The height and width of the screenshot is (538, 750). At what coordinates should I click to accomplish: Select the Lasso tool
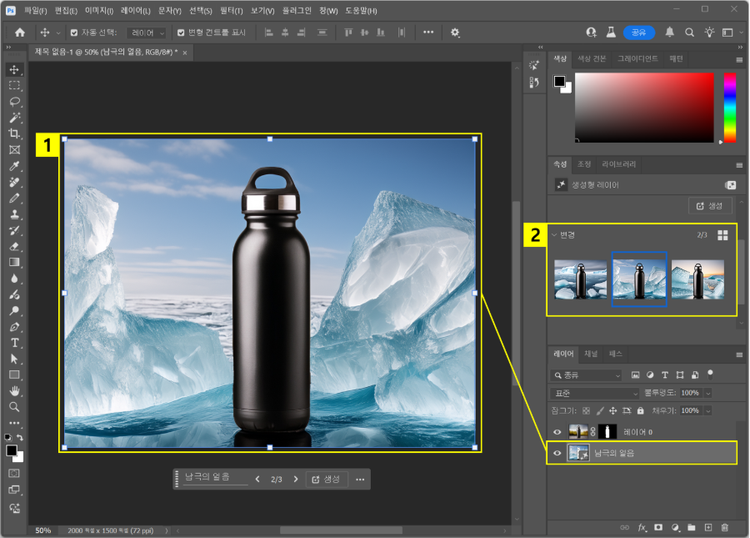[14, 101]
